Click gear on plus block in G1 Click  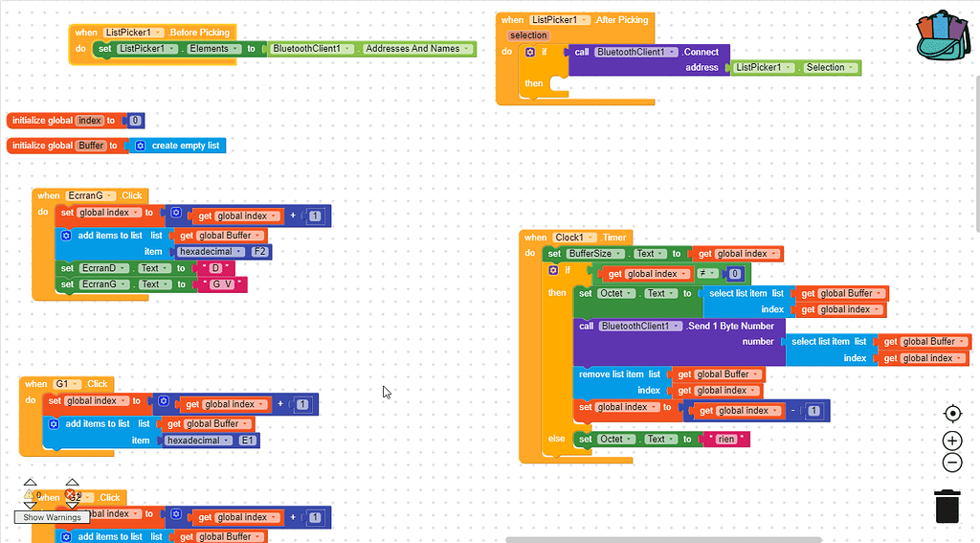point(164,401)
